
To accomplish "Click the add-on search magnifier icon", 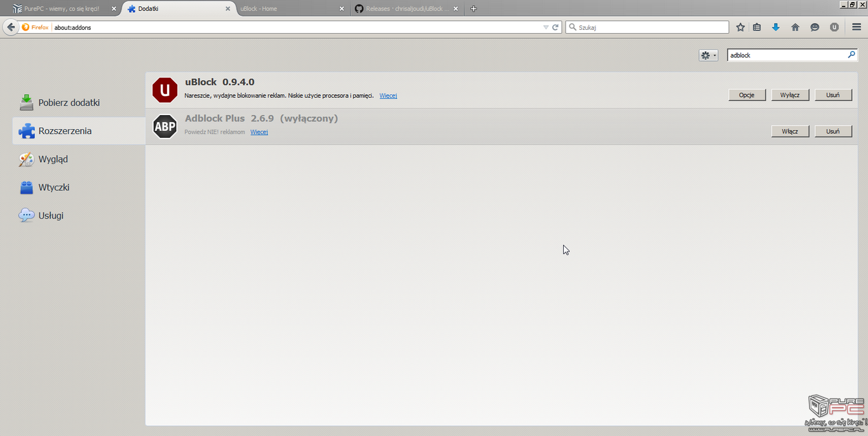I will coord(851,55).
